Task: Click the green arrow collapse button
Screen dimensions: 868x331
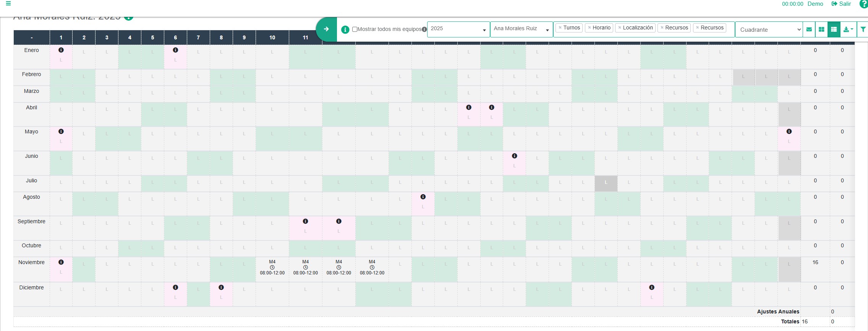Action: click(326, 29)
